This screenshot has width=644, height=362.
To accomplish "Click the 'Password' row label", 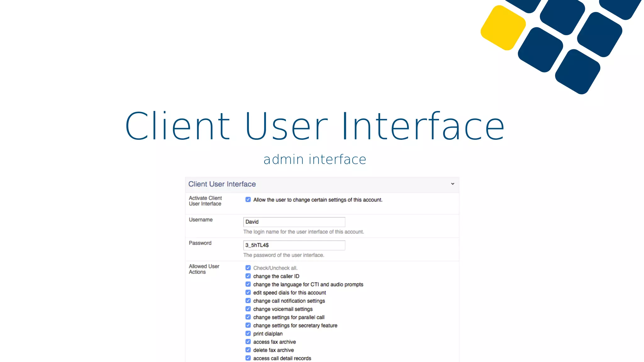I will click(200, 243).
